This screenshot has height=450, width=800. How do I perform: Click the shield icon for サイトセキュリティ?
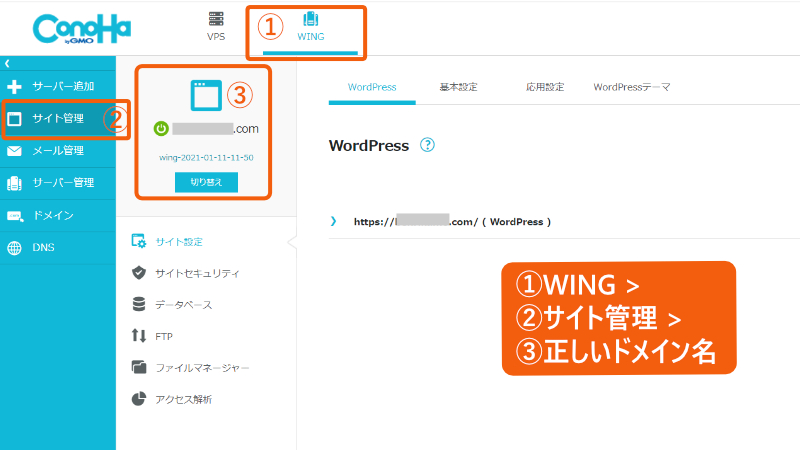coord(139,273)
